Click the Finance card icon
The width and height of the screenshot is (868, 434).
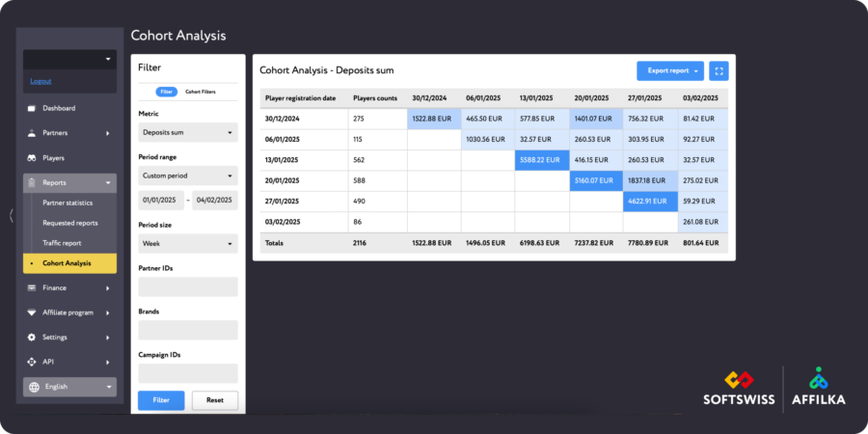click(x=32, y=287)
